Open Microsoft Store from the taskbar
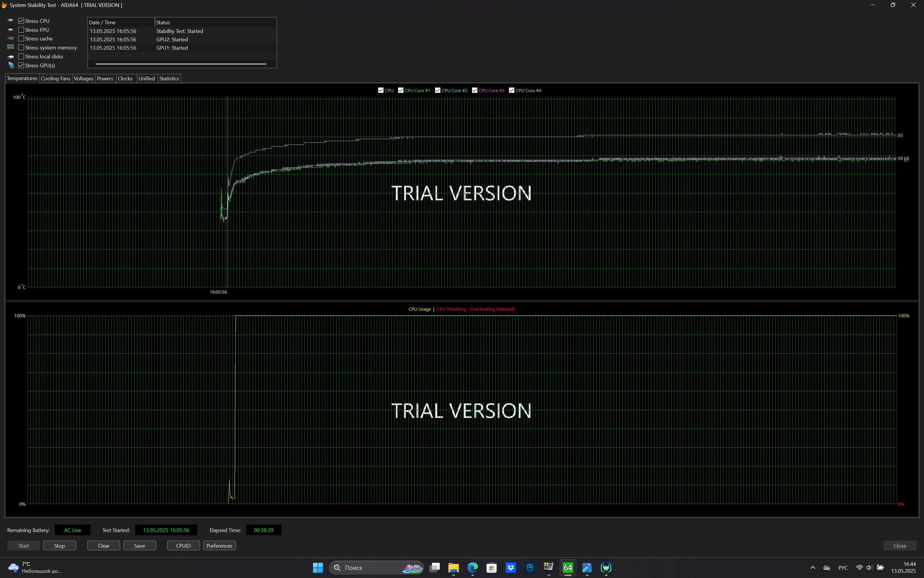The height and width of the screenshot is (578, 924). point(491,568)
